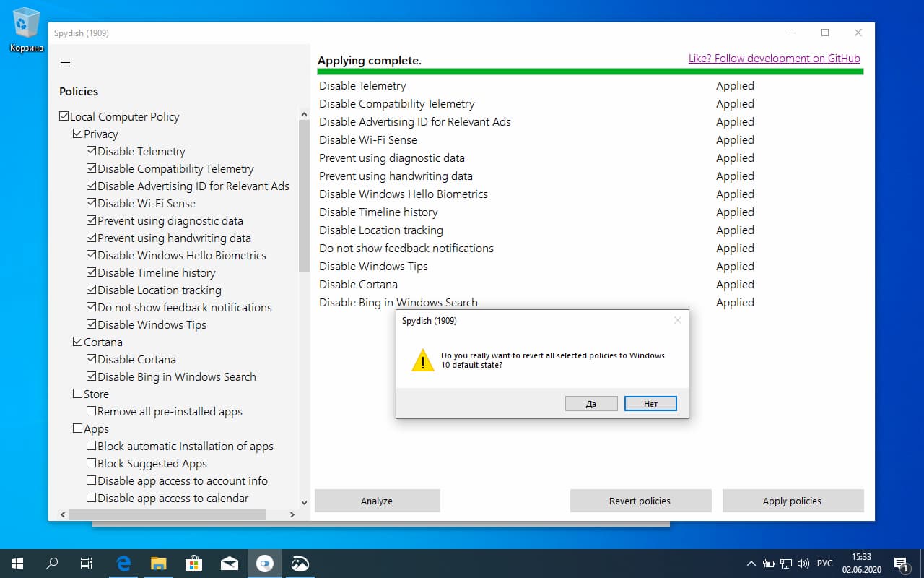924x578 pixels.
Task: Toggle Disable Compatibility Telemetry checkbox
Action: pos(92,168)
